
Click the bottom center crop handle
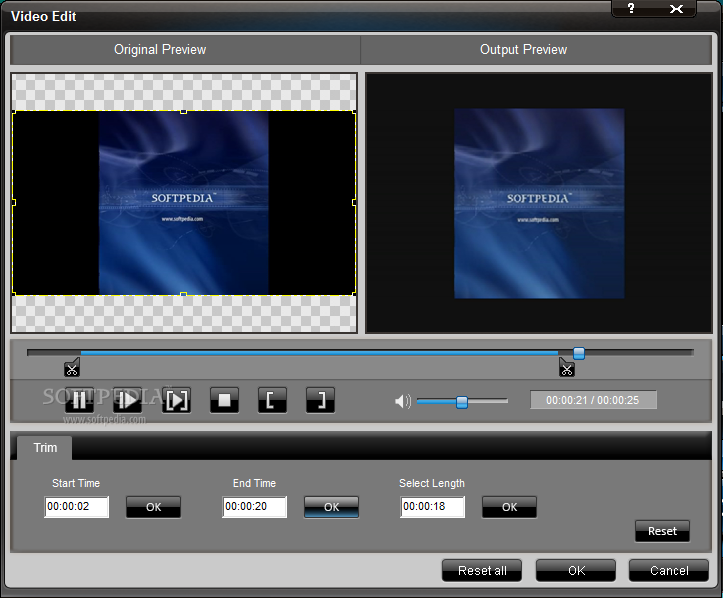point(184,294)
